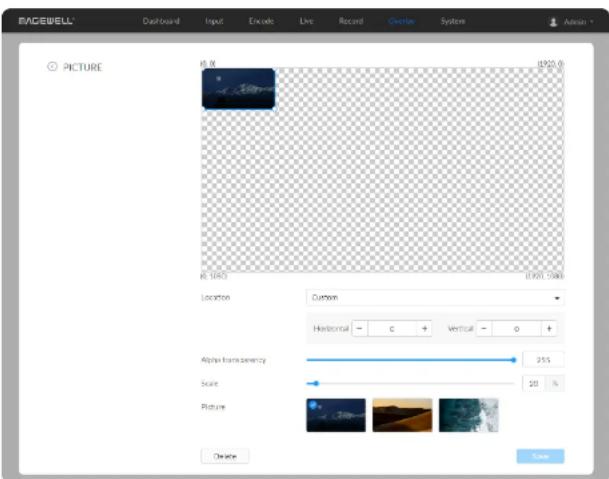
Task: Select the Overlay tab
Action: coord(402,21)
